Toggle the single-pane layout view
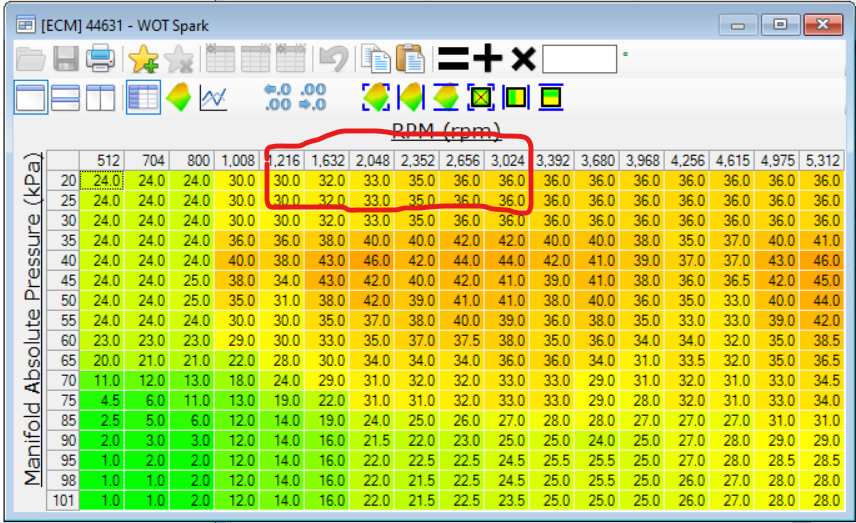856x523 pixels. tap(29, 98)
